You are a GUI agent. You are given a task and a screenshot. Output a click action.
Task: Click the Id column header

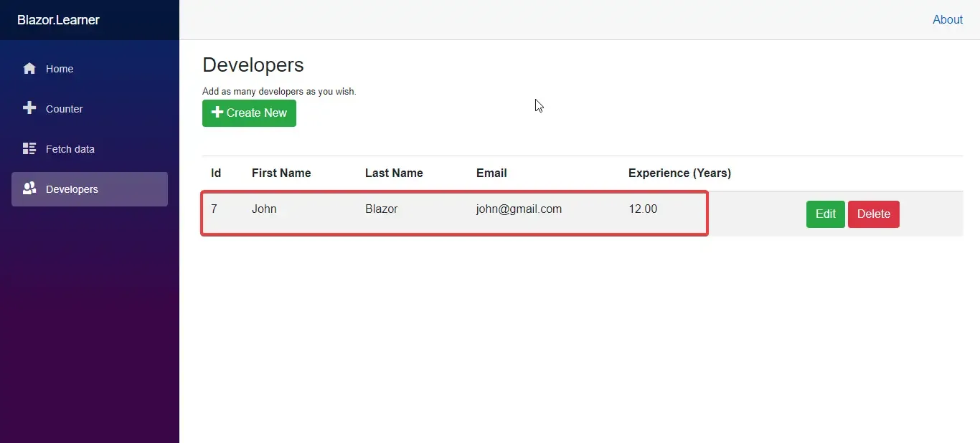click(x=215, y=173)
